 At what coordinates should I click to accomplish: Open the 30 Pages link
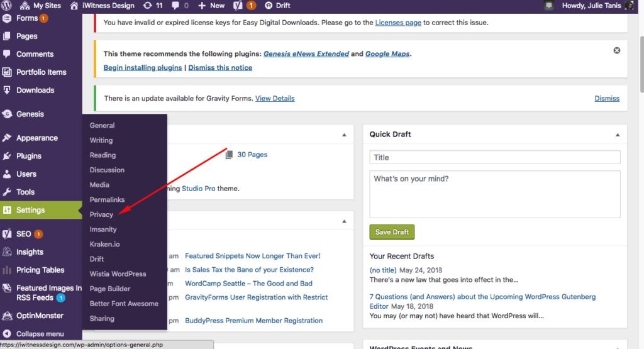pyautogui.click(x=252, y=155)
